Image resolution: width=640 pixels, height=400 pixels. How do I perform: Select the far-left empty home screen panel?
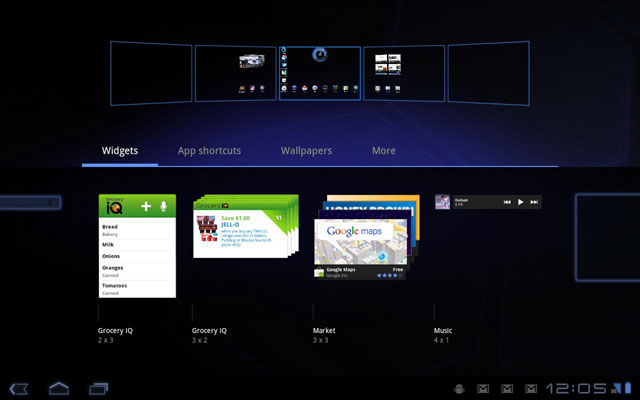[x=150, y=72]
